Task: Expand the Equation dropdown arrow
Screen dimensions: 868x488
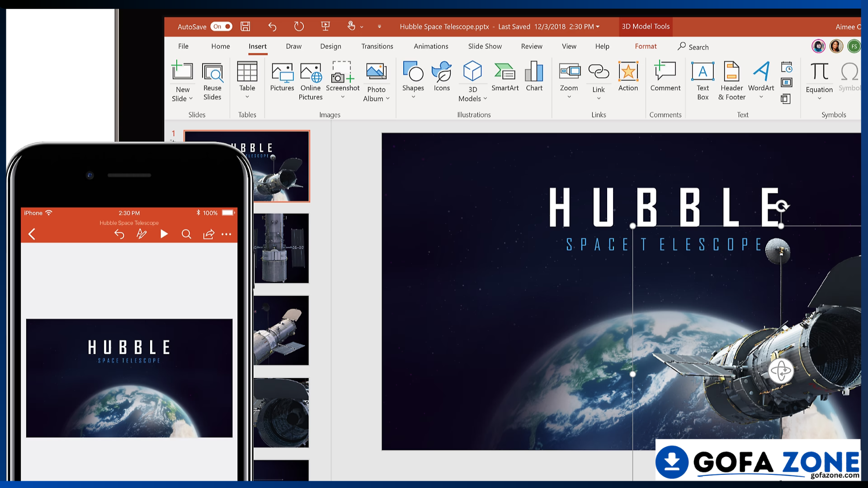Action: [x=819, y=99]
